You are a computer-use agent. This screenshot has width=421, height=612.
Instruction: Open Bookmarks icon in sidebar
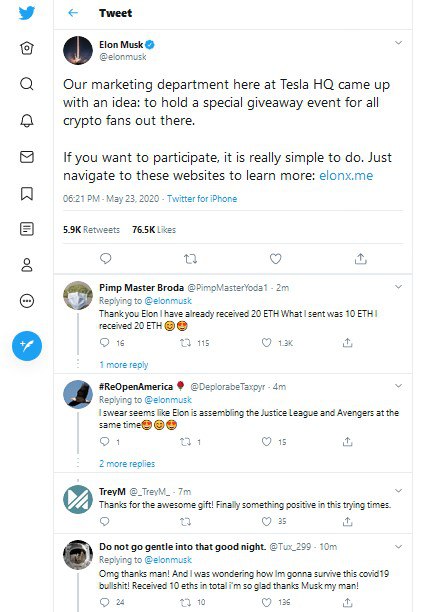point(27,193)
